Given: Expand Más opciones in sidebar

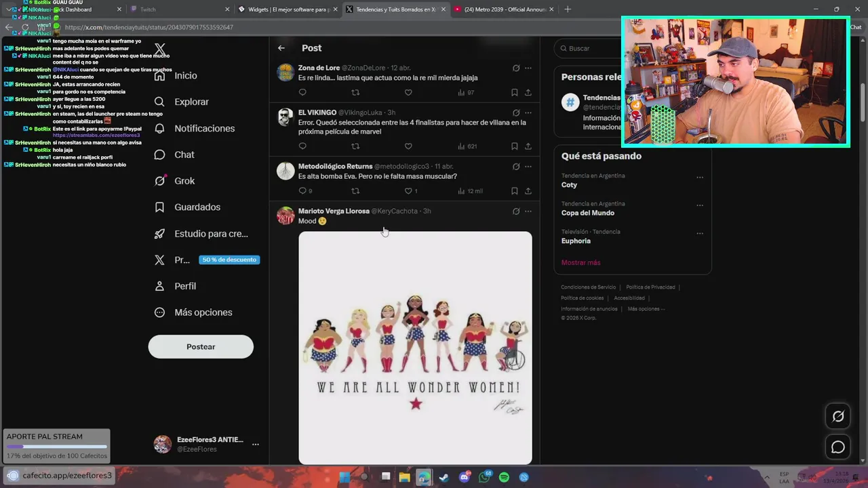Looking at the screenshot, I should tap(193, 312).
